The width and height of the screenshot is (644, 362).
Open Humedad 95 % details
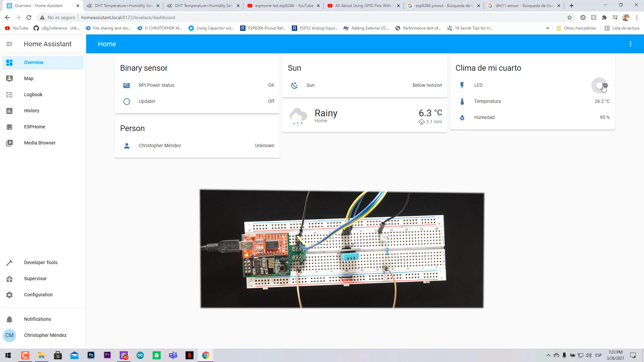[533, 117]
